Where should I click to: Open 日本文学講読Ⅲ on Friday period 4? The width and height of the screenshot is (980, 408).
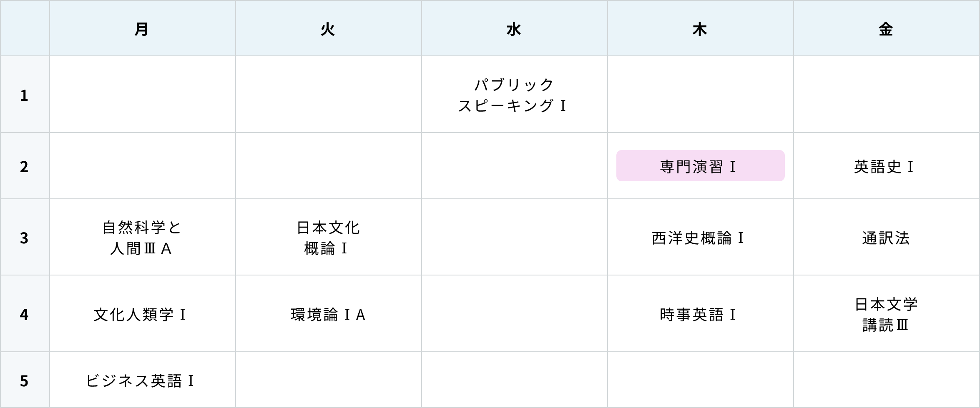click(x=886, y=314)
